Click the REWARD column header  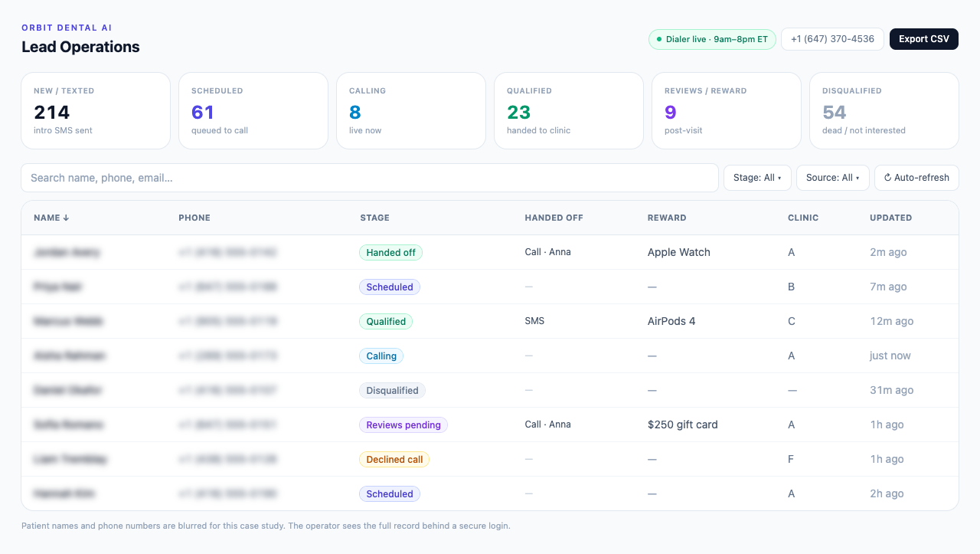[667, 218]
